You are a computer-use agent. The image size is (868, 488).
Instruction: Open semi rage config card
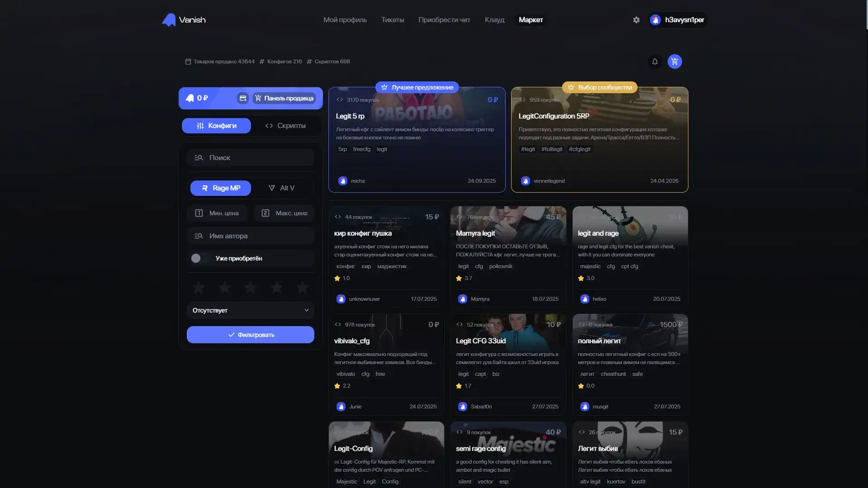coord(508,455)
